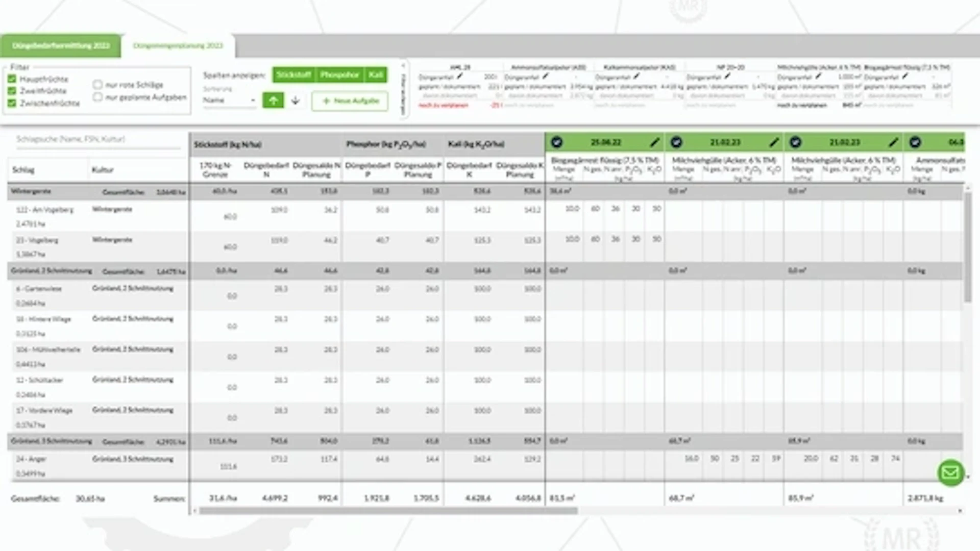Click the 'Düngebedarf N' column header
980x551 pixels.
pyautogui.click(x=266, y=170)
